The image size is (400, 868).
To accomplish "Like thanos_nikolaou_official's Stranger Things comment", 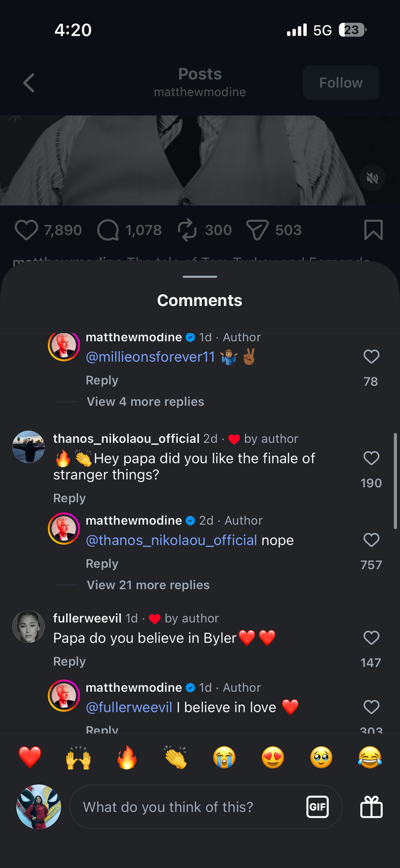I will coord(371,458).
